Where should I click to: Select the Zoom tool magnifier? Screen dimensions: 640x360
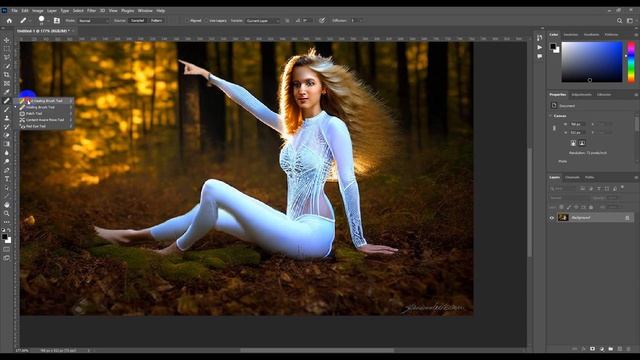click(x=7, y=213)
